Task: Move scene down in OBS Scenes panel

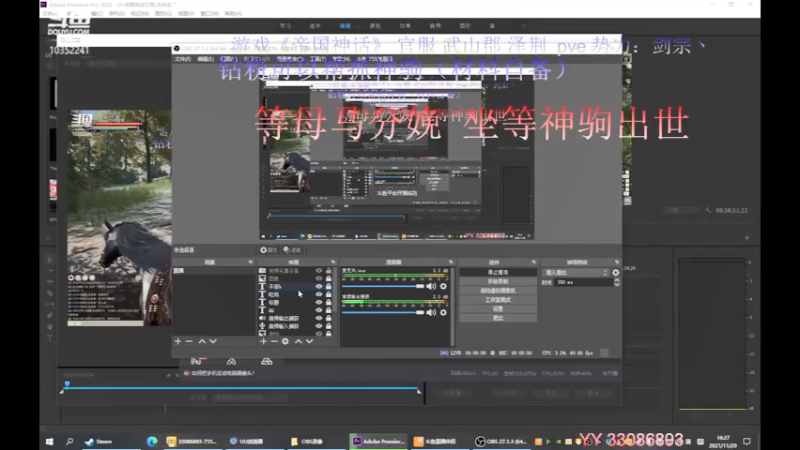Action: tap(213, 341)
